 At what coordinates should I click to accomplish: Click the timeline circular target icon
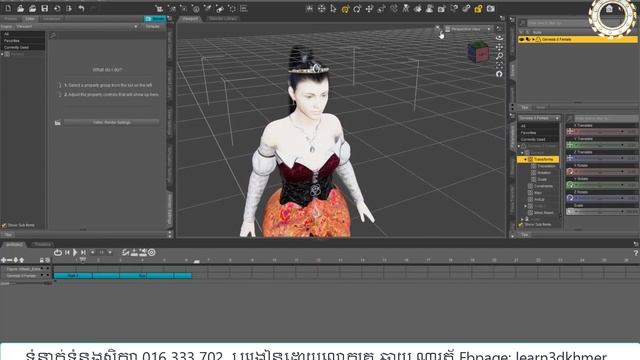coord(151,253)
